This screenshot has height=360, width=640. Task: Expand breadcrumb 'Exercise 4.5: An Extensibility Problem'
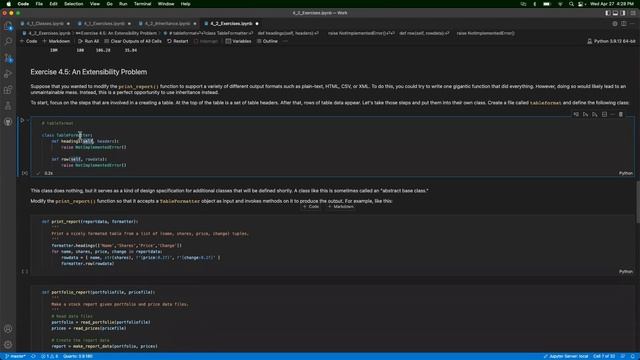tap(116, 33)
